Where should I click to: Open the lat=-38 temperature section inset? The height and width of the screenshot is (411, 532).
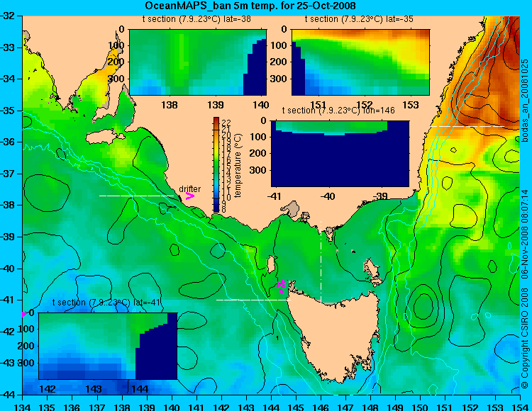[198, 62]
